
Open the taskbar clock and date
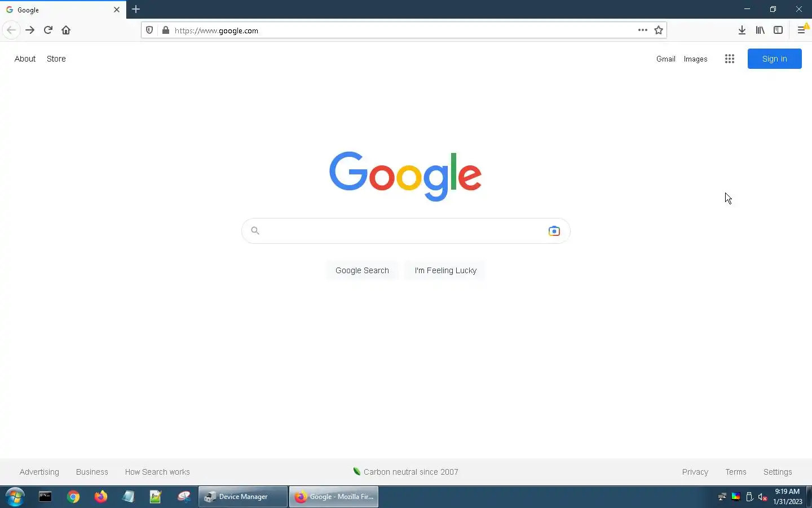click(x=787, y=497)
